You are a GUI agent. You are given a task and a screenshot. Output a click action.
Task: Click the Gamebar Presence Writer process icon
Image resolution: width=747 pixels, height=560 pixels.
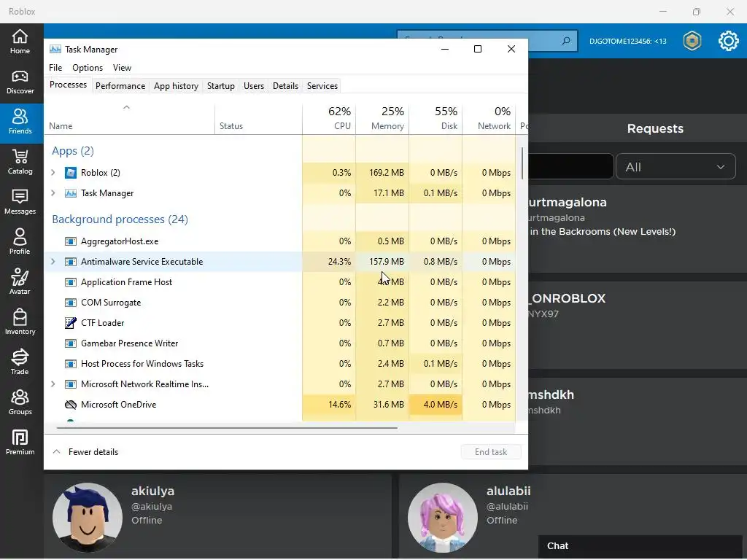(71, 343)
